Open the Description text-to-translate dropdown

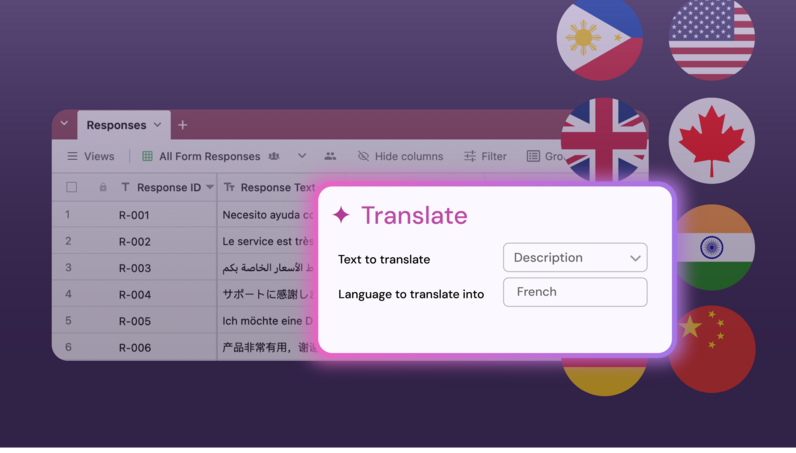pyautogui.click(x=575, y=257)
